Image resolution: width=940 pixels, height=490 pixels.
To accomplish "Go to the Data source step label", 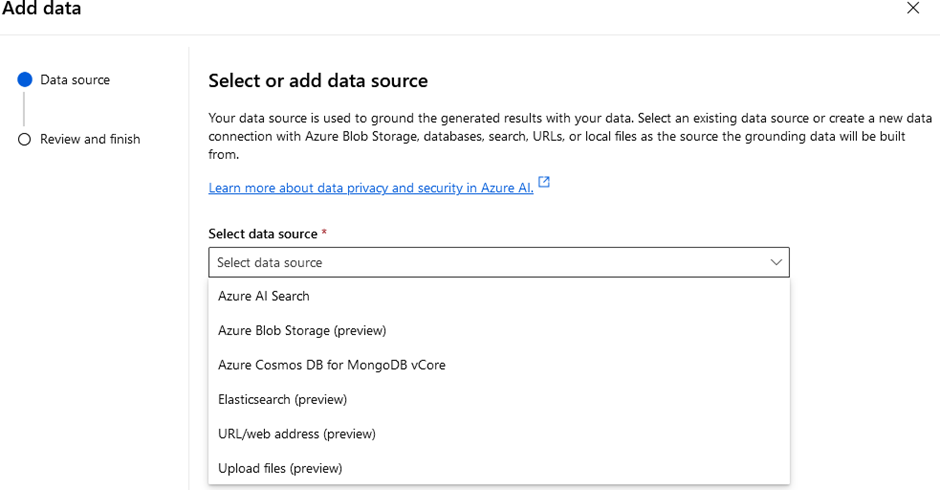I will click(75, 80).
